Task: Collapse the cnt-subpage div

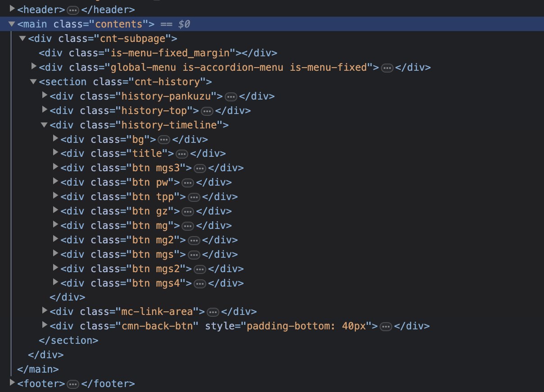Action: (23, 38)
